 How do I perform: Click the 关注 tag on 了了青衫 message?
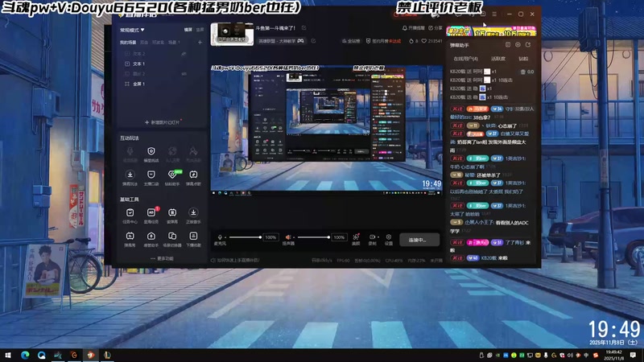click(x=457, y=243)
